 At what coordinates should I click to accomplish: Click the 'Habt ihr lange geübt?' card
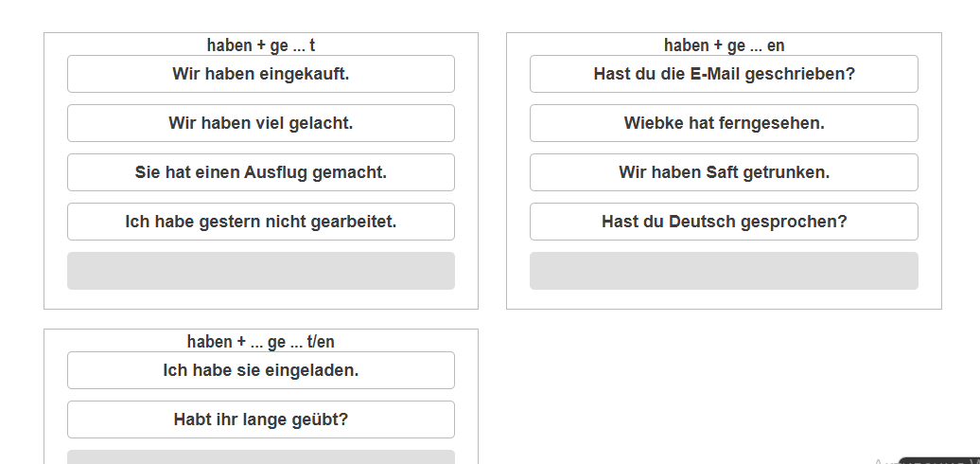[x=261, y=419]
